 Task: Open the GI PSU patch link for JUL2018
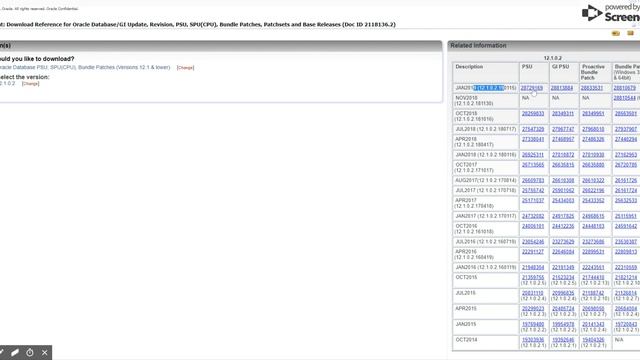click(563, 129)
